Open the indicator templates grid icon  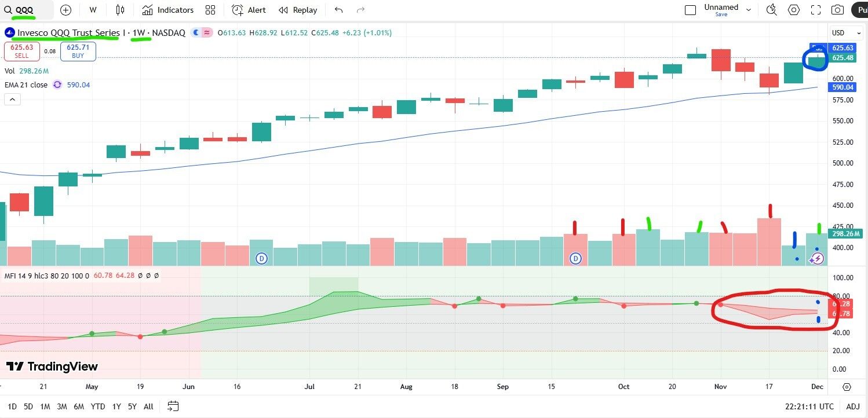tap(210, 10)
